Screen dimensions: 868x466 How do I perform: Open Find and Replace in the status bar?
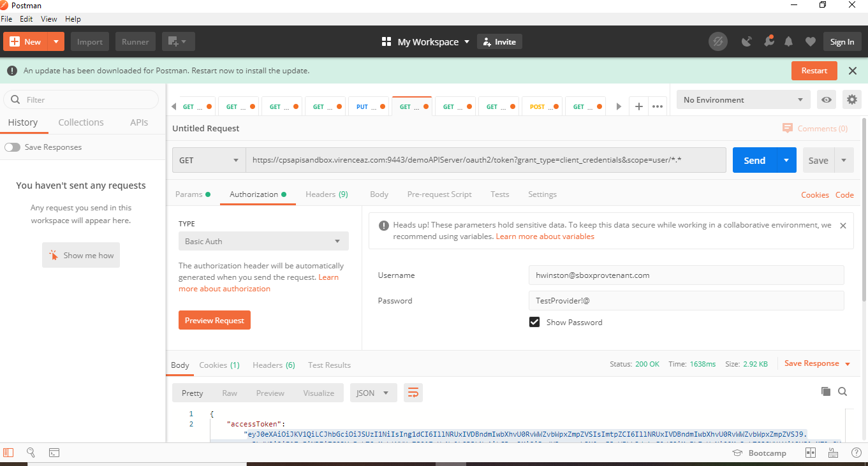click(31, 453)
